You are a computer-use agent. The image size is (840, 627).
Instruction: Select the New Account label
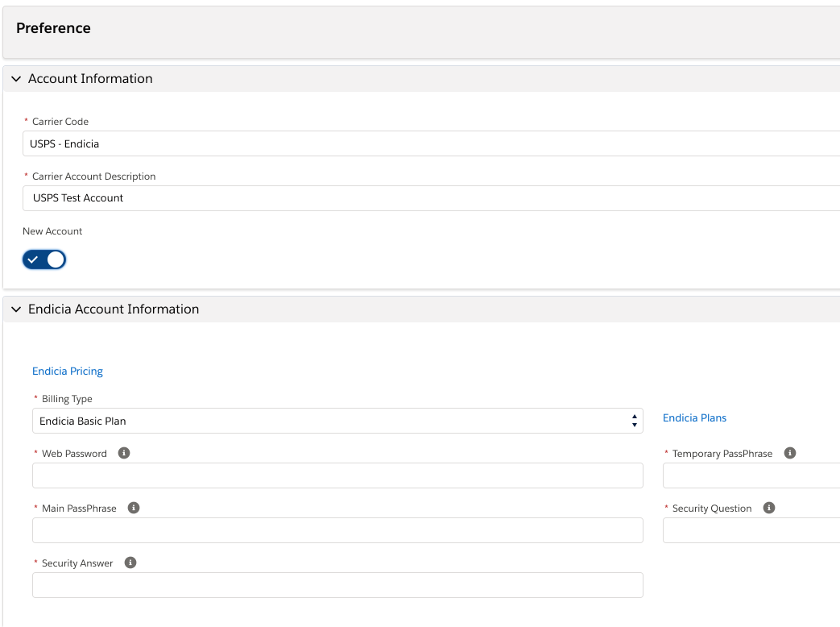tap(52, 231)
